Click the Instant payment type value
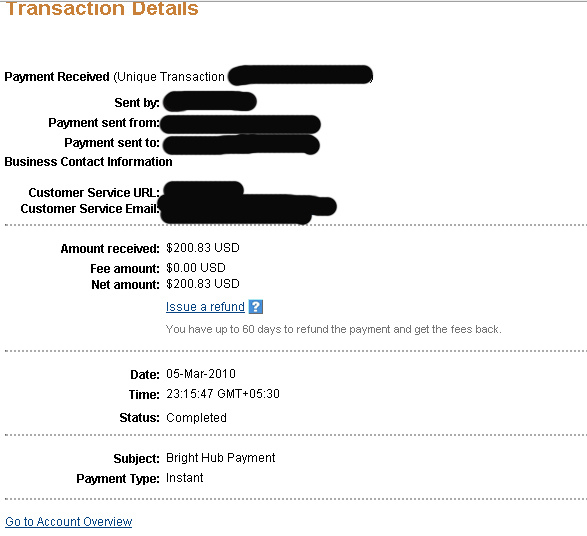Screen dimensions: 587x536 (185, 478)
